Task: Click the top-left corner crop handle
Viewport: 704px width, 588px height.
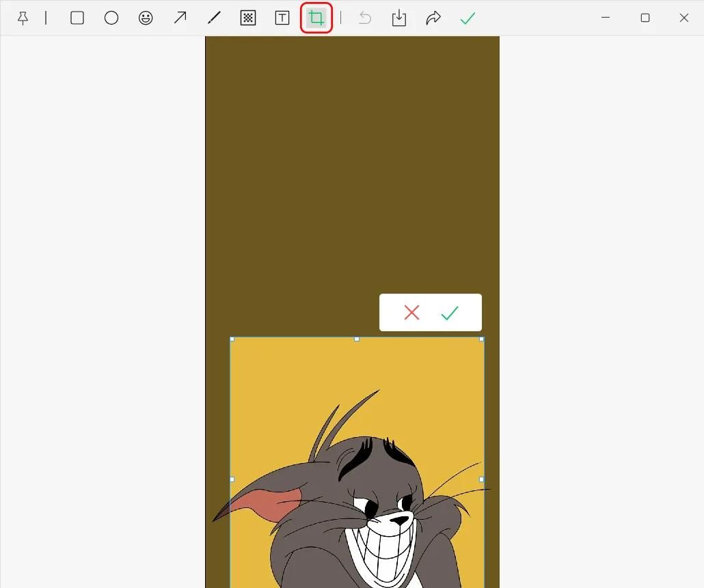Action: coord(232,339)
